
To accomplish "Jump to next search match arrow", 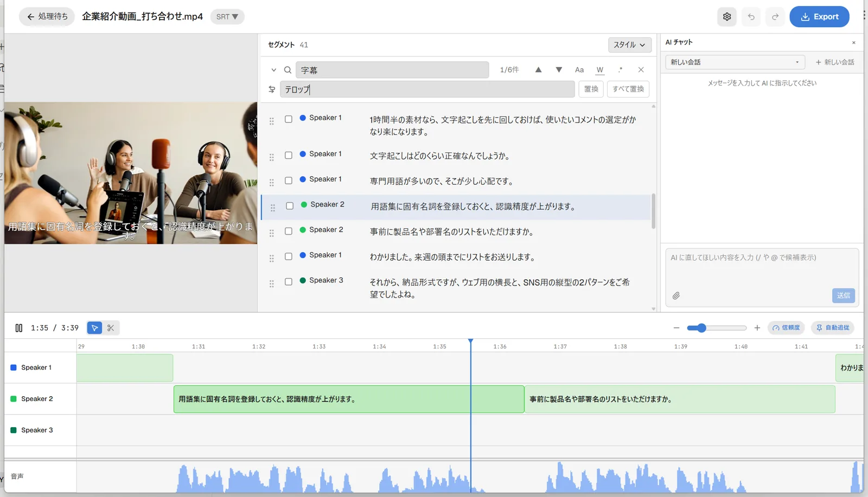I will pyautogui.click(x=559, y=70).
